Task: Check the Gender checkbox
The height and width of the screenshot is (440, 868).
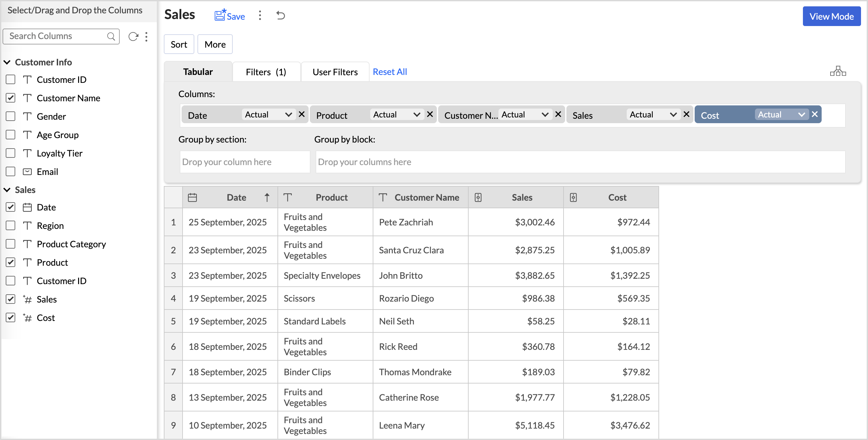Action: tap(11, 116)
